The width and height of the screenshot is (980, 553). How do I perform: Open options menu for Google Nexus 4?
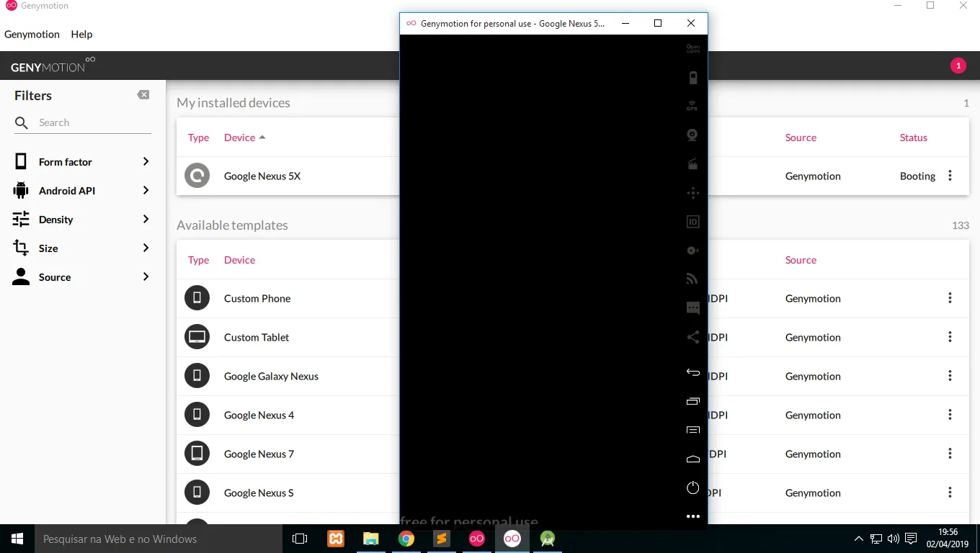pos(950,415)
